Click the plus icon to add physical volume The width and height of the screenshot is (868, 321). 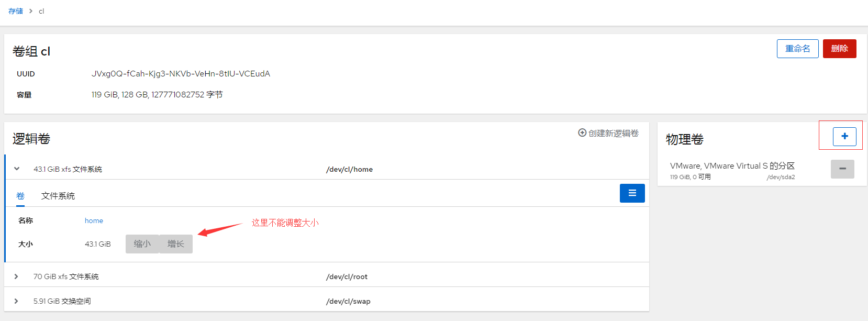coord(844,136)
